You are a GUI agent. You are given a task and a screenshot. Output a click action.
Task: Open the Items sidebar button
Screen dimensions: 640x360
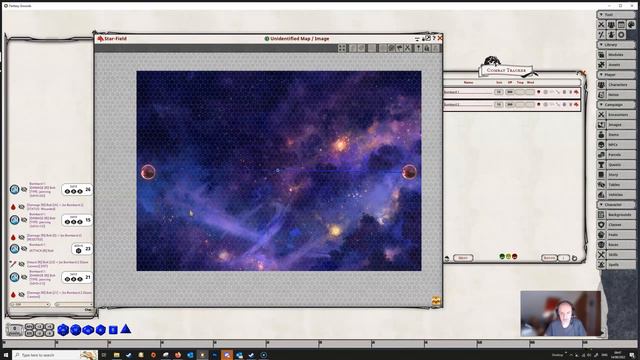[x=616, y=135]
